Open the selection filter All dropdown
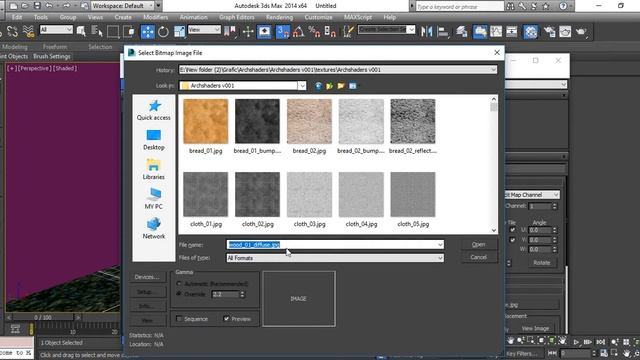Image resolution: width=640 pixels, height=360 pixels. point(56,30)
